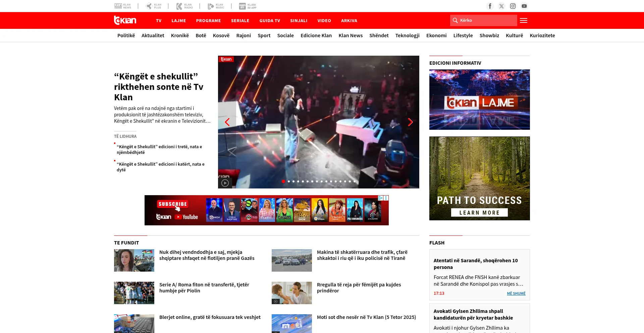Image resolution: width=644 pixels, height=333 pixels.
Task: Open the YouTube social icon
Action: click(524, 6)
